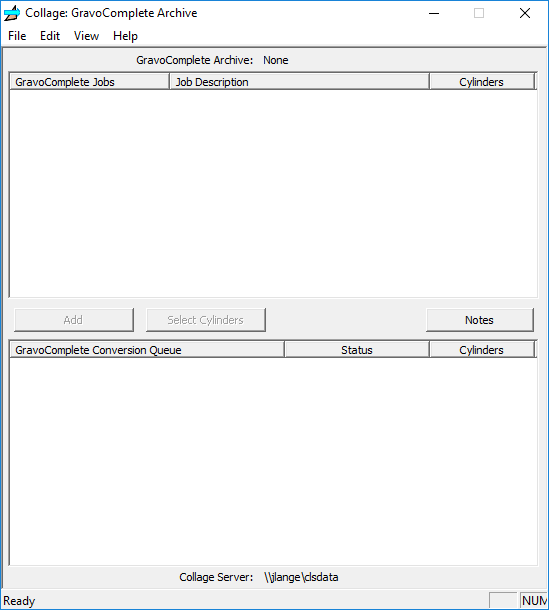Image resolution: width=549 pixels, height=610 pixels.
Task: Click Cylinders header in the jobs list
Action: (x=482, y=82)
